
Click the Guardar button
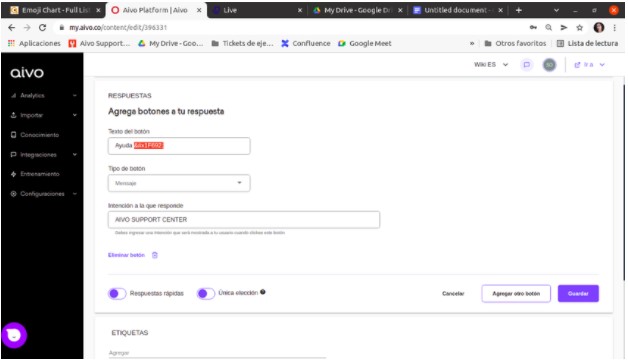(x=578, y=294)
